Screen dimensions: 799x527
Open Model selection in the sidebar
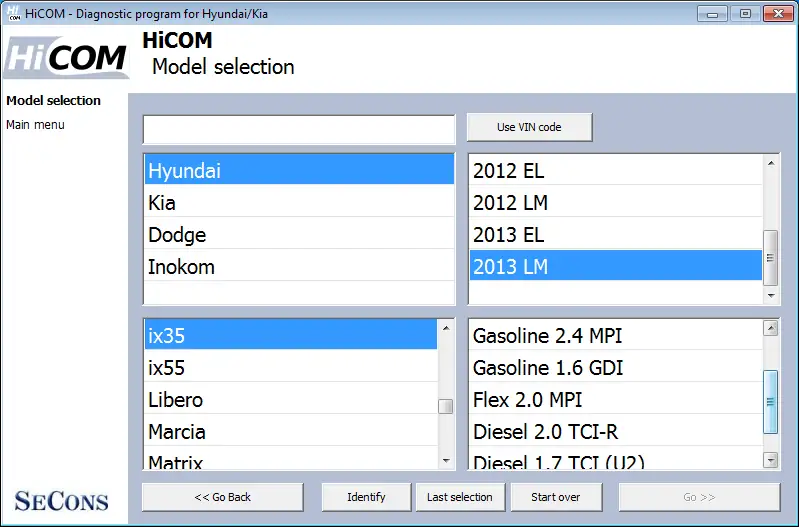pos(54,100)
